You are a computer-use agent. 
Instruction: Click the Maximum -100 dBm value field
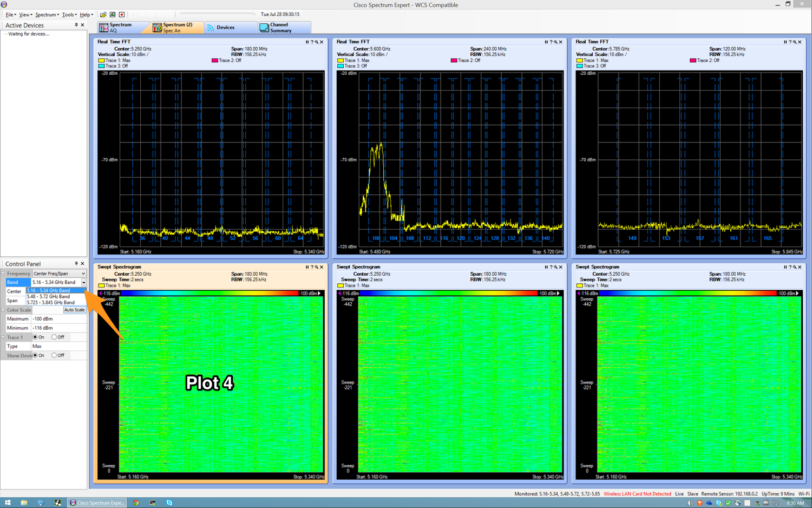pyautogui.click(x=58, y=319)
